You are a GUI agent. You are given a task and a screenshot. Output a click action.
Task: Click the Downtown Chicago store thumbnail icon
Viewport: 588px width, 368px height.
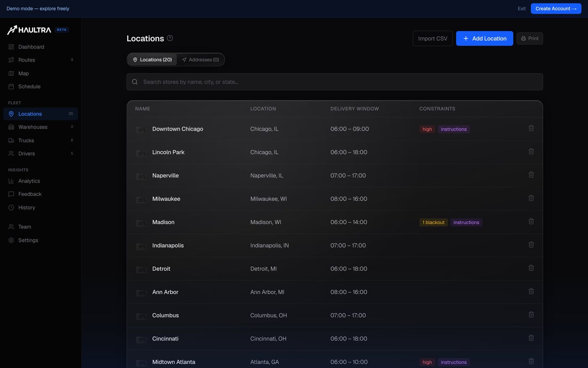coord(142,130)
